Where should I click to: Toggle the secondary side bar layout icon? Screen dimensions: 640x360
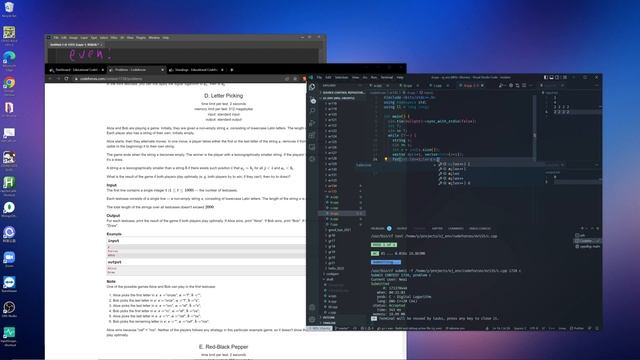tap(557, 77)
